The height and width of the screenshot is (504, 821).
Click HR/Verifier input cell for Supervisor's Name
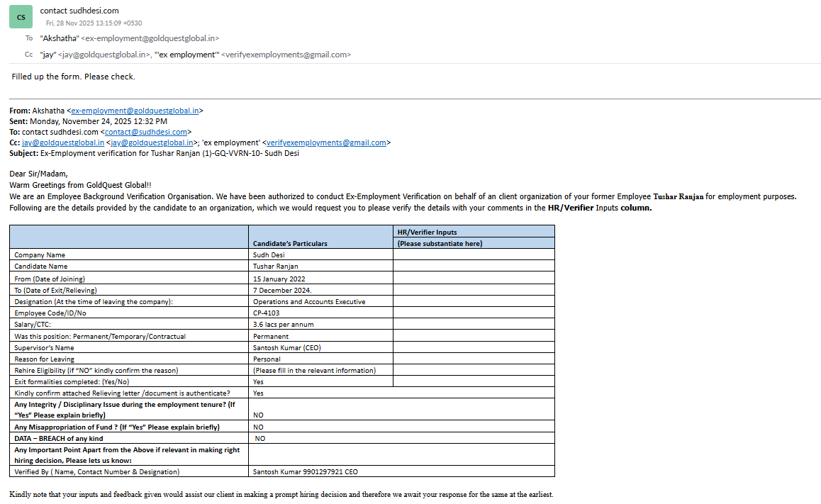(473, 347)
